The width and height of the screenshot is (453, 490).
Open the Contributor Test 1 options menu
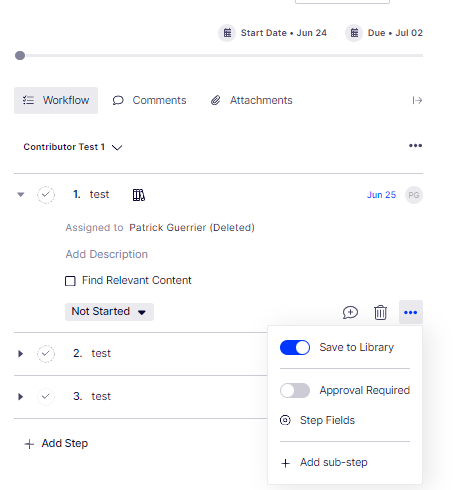[415, 146]
